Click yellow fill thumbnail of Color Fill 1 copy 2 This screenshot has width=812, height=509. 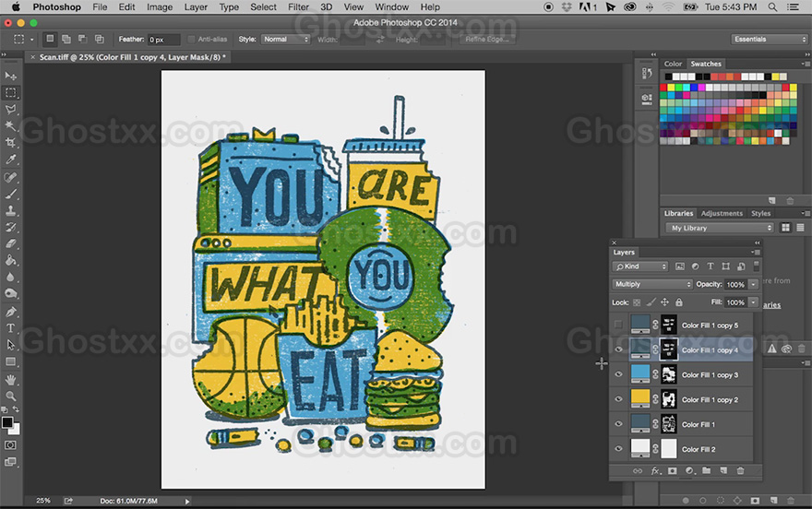coord(640,399)
